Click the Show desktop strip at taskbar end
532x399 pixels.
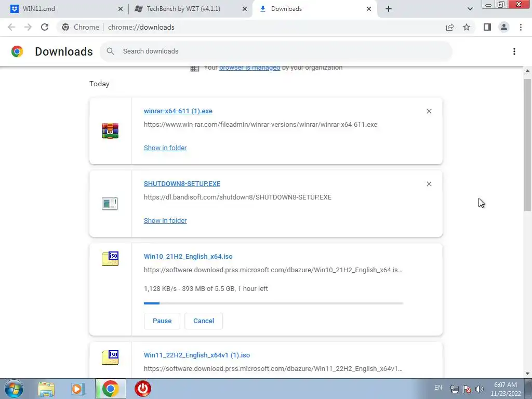click(x=529, y=389)
